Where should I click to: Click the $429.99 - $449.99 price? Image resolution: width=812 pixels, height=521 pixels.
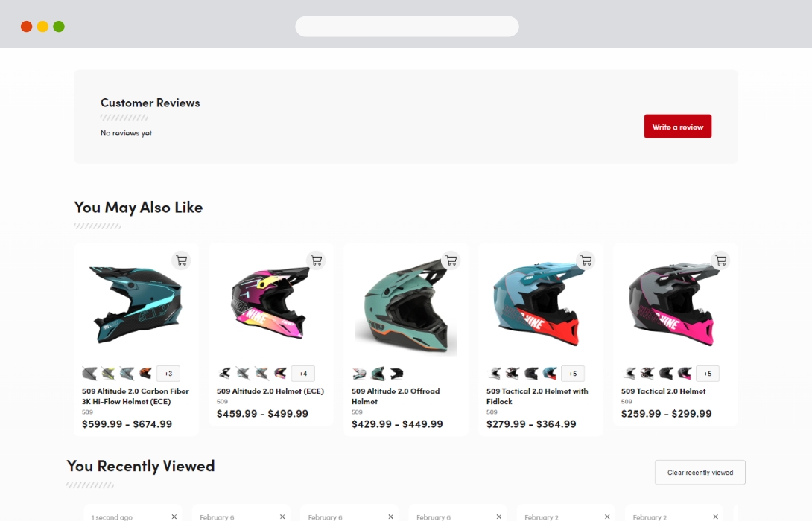click(397, 424)
